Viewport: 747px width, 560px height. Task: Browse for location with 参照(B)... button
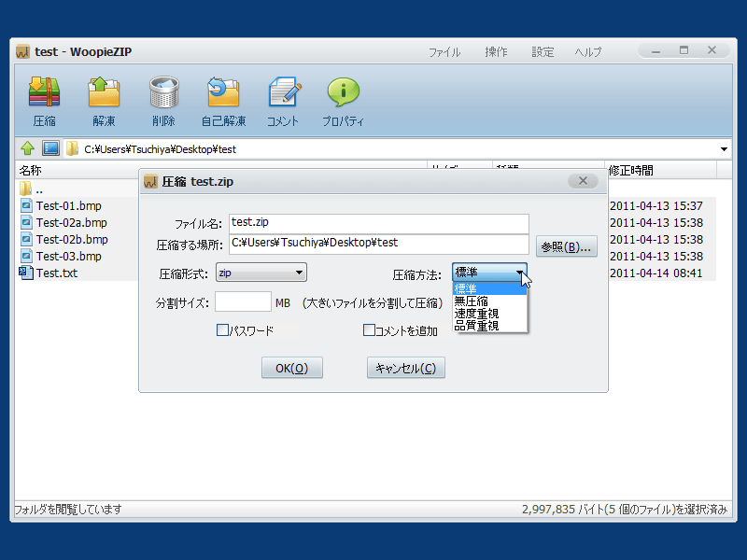(x=567, y=246)
